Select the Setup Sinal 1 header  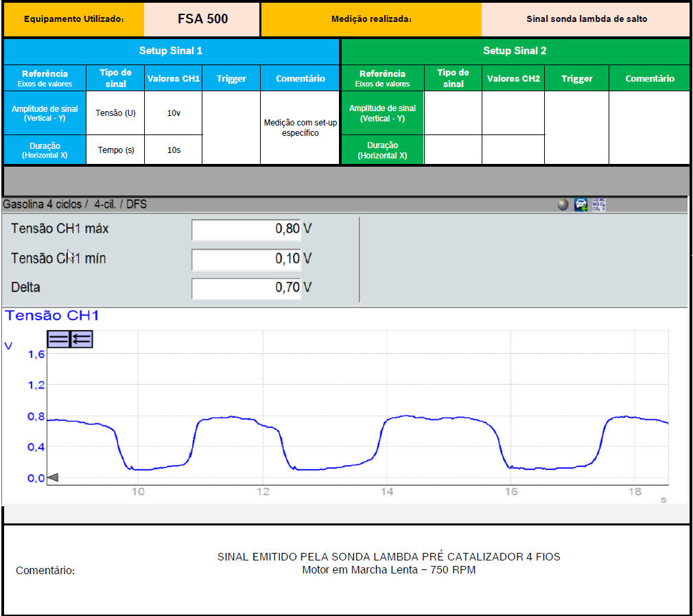click(x=171, y=51)
